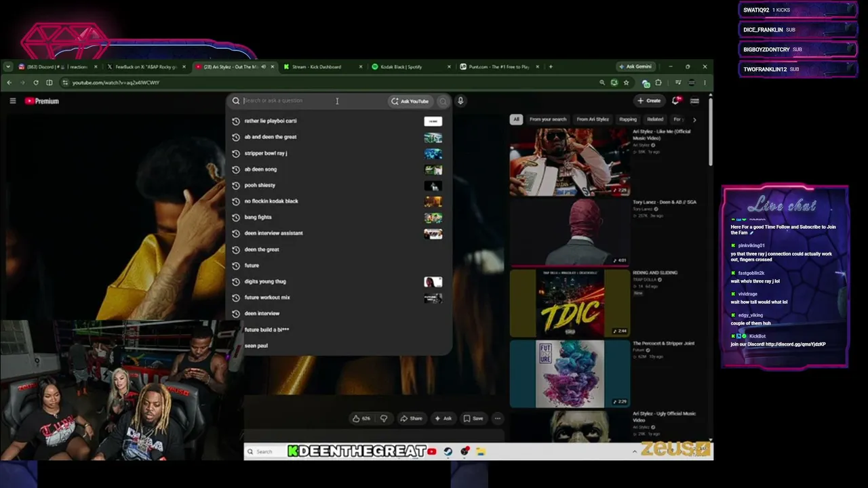Bookmark the page with the star icon
Image resolution: width=868 pixels, height=488 pixels.
626,83
